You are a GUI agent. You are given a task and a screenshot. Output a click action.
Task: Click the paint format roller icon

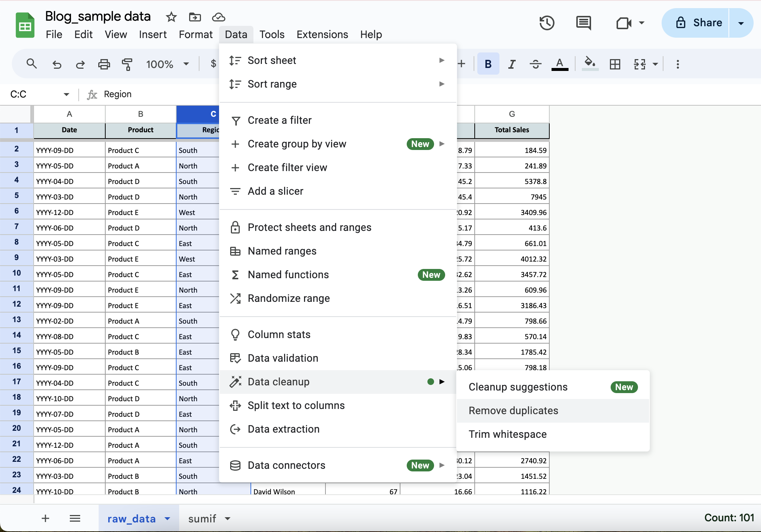tap(127, 64)
